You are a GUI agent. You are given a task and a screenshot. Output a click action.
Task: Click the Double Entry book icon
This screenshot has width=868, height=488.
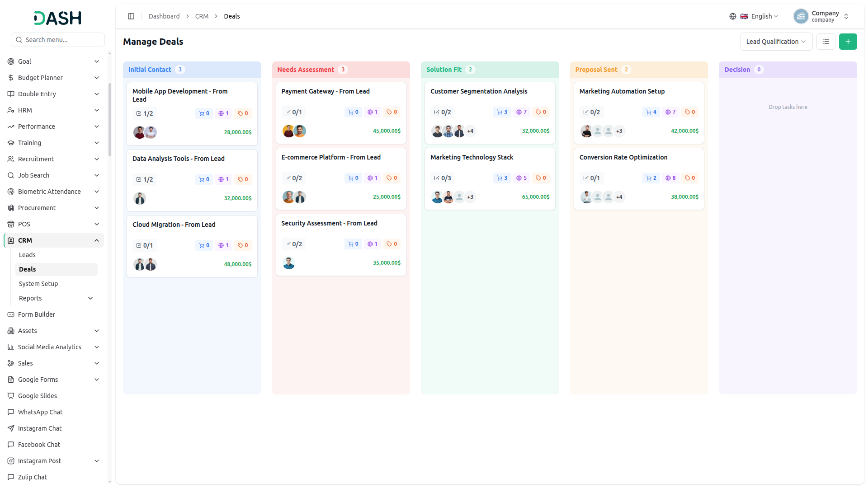(x=11, y=94)
